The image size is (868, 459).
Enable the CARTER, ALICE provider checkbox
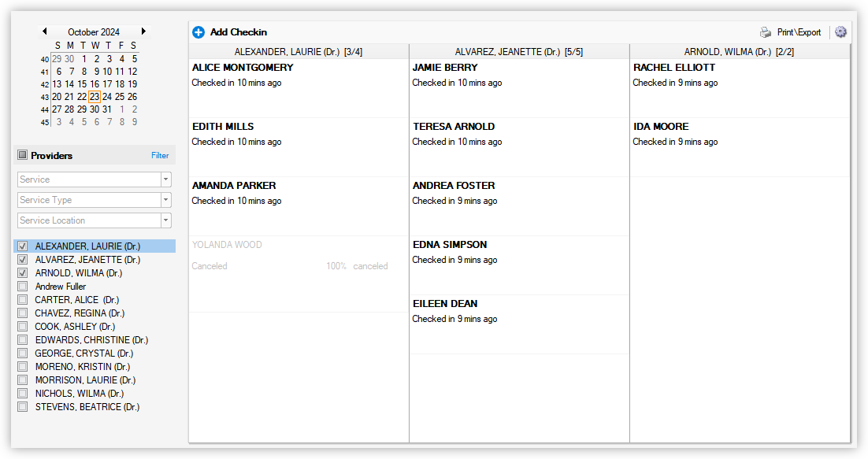22,299
